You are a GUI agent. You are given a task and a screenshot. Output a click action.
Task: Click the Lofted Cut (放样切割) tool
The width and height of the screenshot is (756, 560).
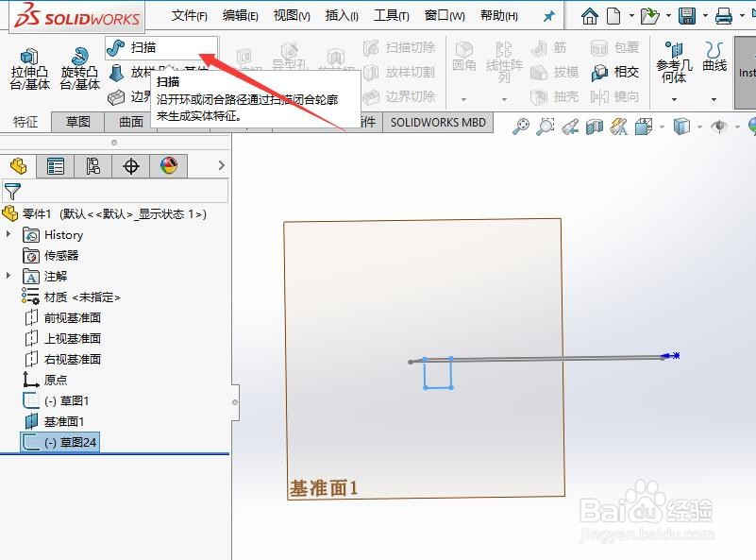pos(399,72)
